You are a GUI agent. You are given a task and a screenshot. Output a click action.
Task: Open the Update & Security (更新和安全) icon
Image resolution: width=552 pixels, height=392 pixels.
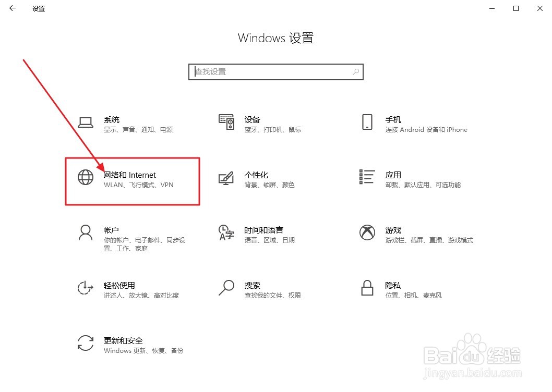pos(86,342)
